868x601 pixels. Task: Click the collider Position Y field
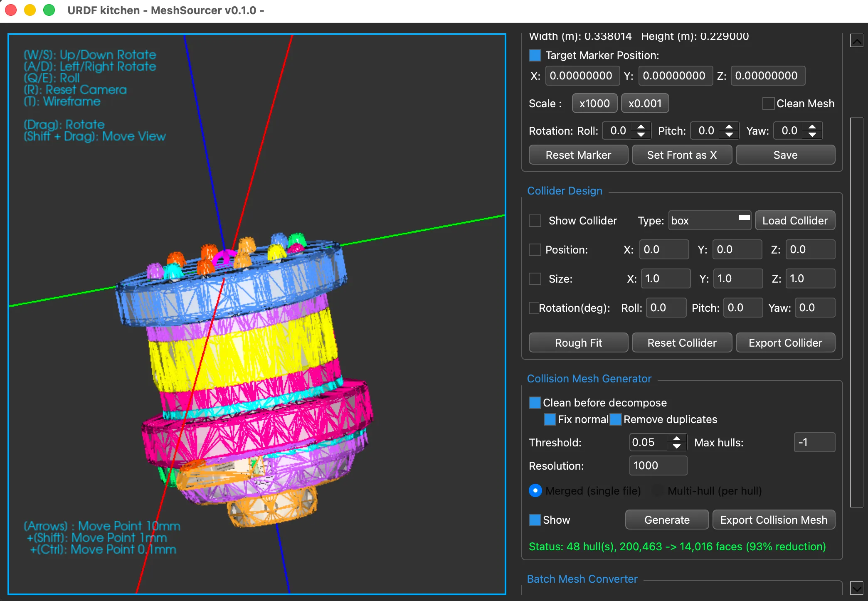(737, 250)
